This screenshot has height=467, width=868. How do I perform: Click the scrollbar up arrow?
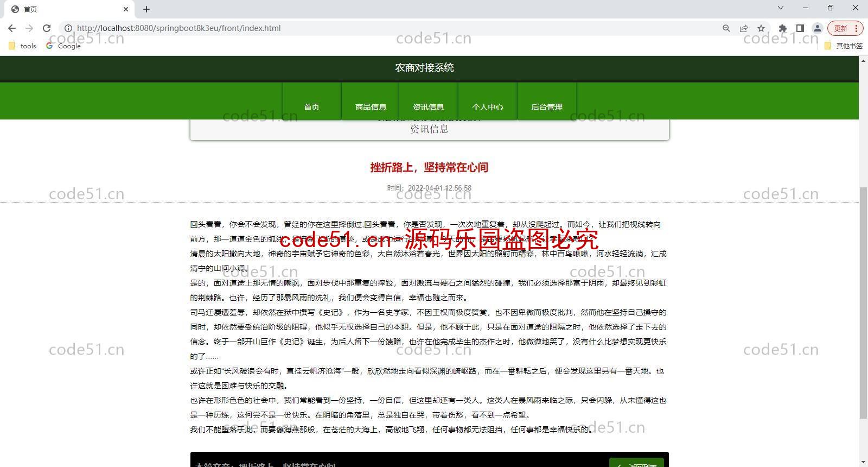point(863,60)
